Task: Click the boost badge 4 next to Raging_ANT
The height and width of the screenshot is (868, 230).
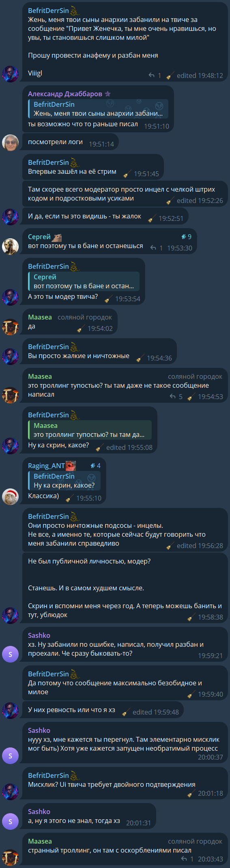Action: 95,466
